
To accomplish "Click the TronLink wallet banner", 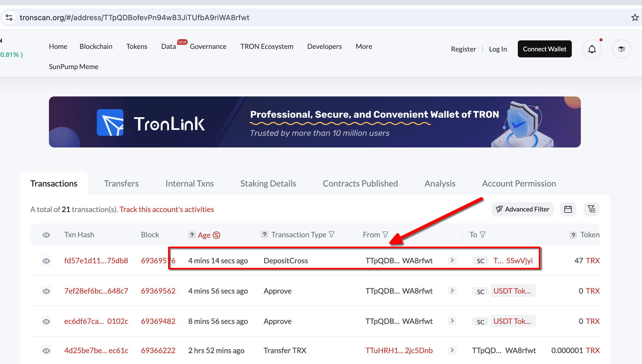I will (315, 122).
